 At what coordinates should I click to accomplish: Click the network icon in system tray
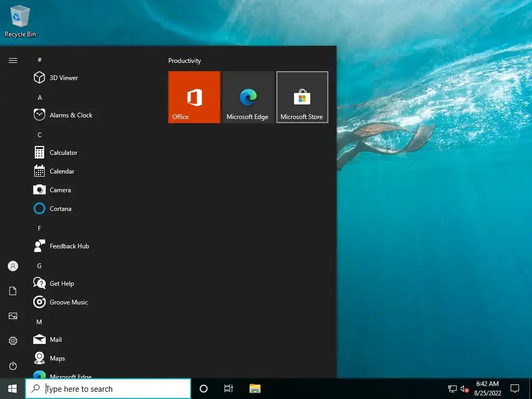pyautogui.click(x=453, y=389)
